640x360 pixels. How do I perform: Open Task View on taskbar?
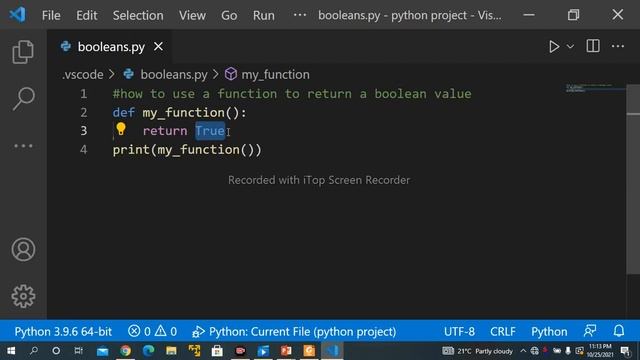[x=78, y=351]
